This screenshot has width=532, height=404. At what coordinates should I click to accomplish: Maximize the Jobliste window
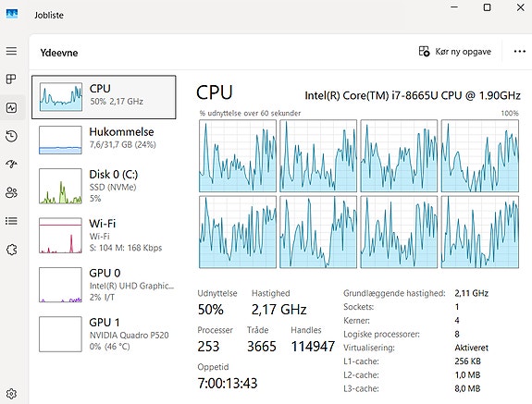(487, 7)
